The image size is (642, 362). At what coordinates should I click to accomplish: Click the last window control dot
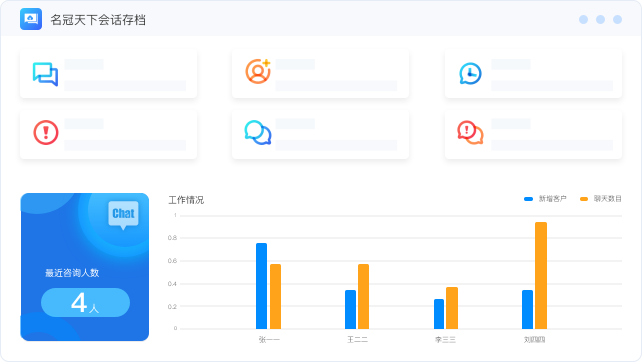(x=617, y=19)
